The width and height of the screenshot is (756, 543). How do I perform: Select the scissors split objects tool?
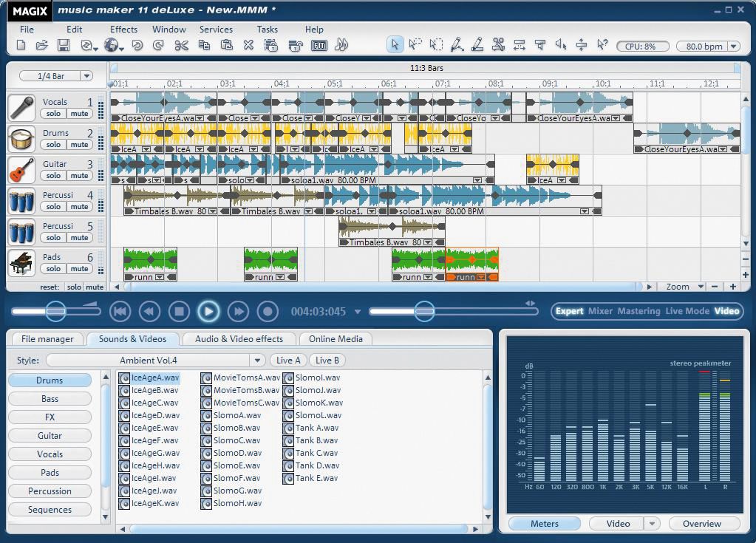tap(500, 45)
